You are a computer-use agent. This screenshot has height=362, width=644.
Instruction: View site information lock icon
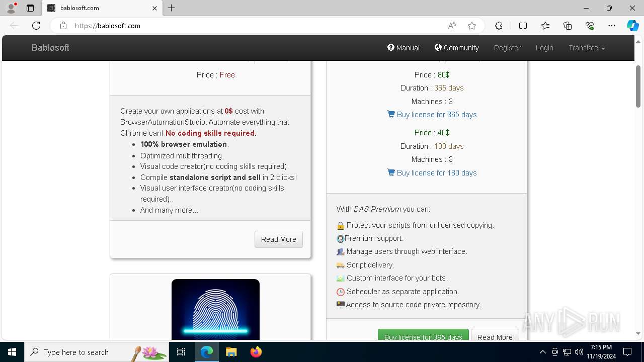[63, 26]
